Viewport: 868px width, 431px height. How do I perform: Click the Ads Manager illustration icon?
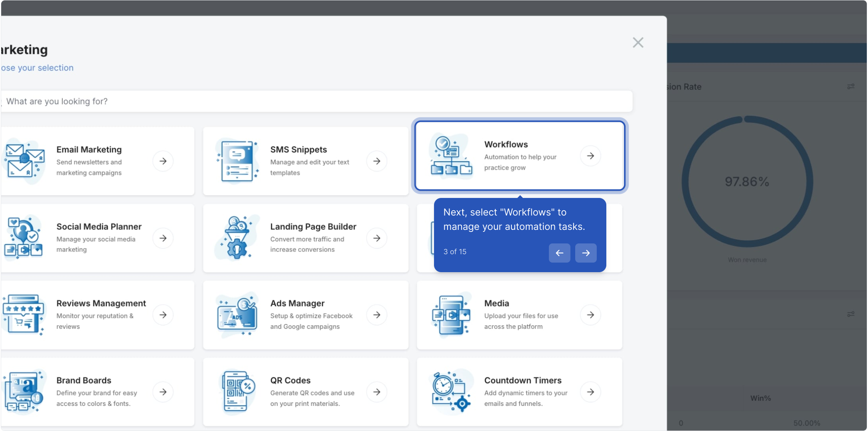coord(237,315)
